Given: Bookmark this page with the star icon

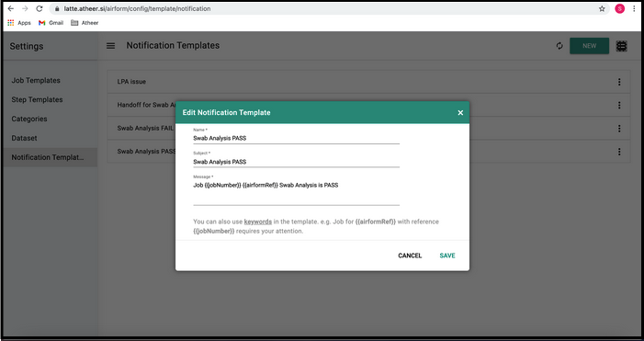Looking at the screenshot, I should [602, 8].
